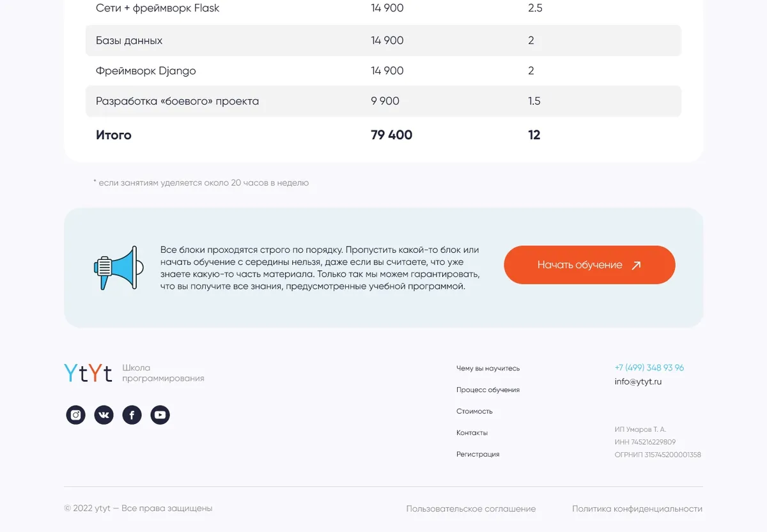Viewport: 767px width, 532px height.
Task: Open "Контакты" footer link
Action: 472,433
